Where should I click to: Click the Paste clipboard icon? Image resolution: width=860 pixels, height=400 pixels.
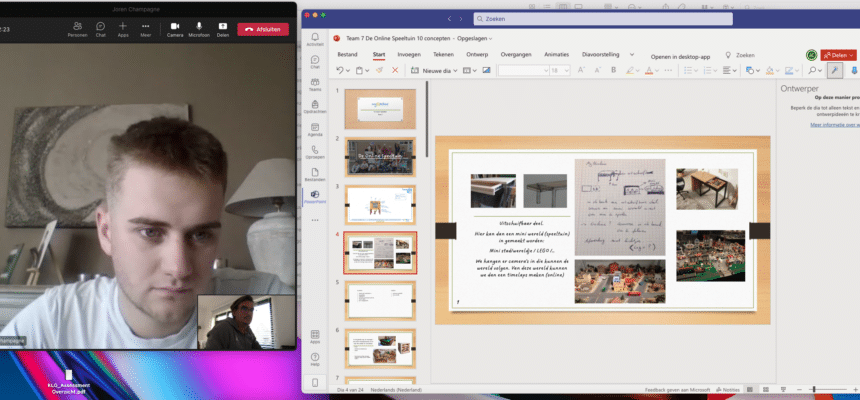(x=359, y=70)
